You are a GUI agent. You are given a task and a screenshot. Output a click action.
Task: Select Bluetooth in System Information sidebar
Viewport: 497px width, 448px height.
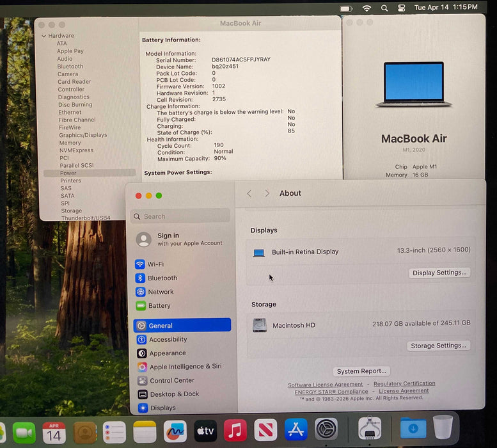point(70,67)
